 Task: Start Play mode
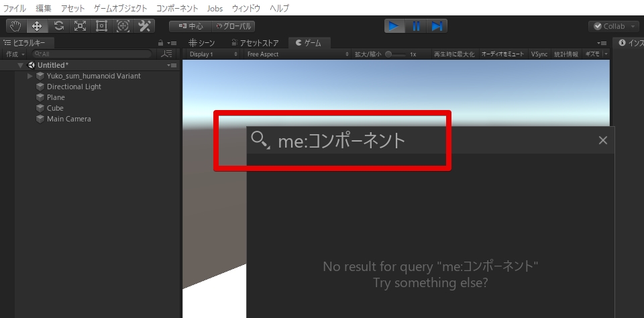tap(394, 26)
